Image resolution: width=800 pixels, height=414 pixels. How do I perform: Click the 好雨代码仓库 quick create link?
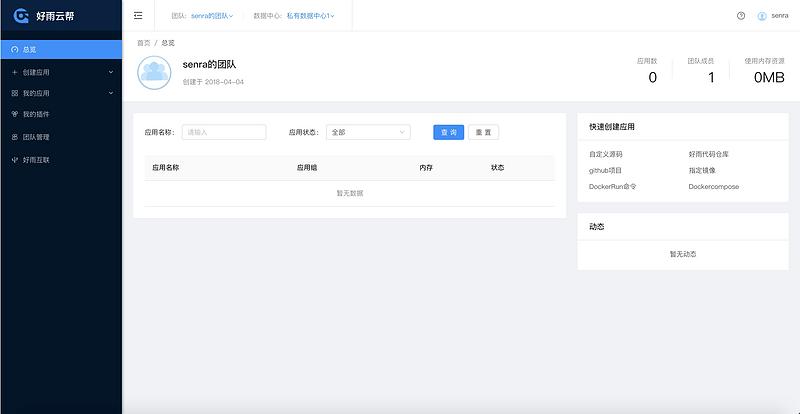click(x=709, y=154)
